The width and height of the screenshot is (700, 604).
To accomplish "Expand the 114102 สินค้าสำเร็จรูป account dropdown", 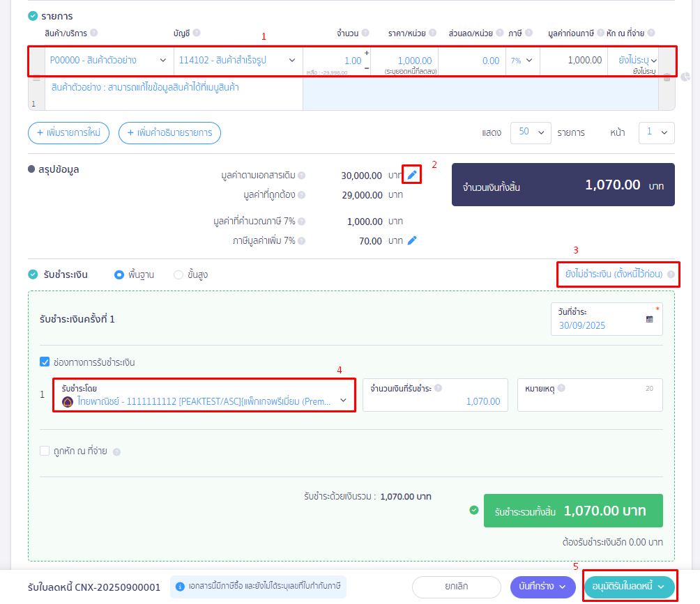I will coord(237,61).
